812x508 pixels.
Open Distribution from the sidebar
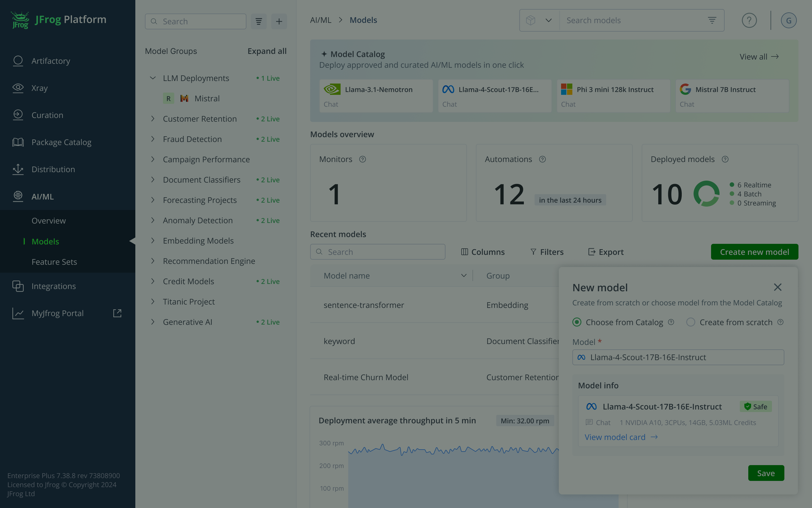53,169
